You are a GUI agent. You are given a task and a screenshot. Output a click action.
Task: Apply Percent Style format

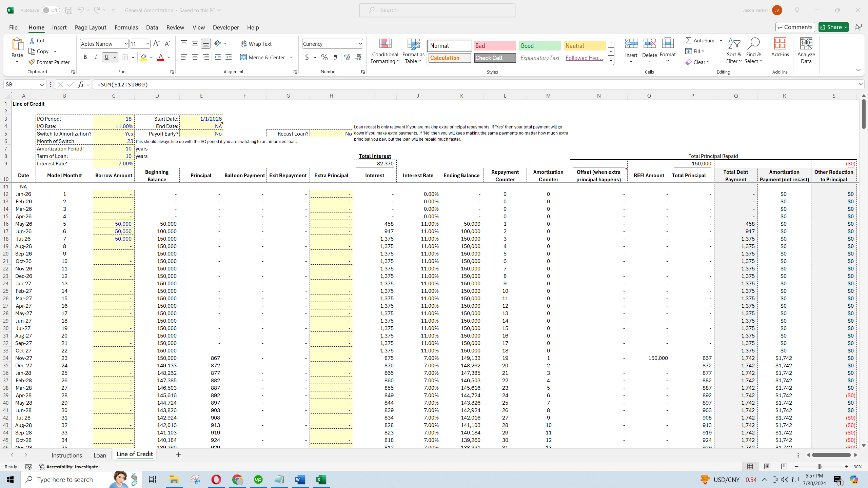pos(324,57)
